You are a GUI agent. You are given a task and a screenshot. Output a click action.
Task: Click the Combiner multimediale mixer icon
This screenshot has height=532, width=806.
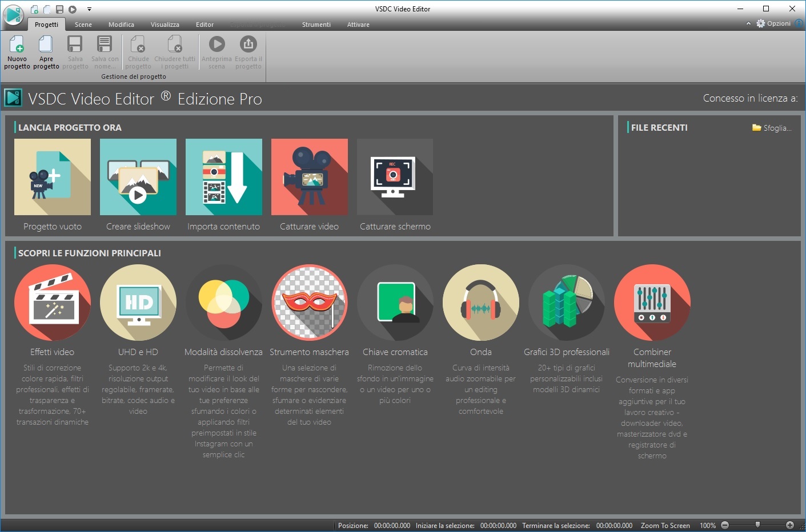(652, 303)
